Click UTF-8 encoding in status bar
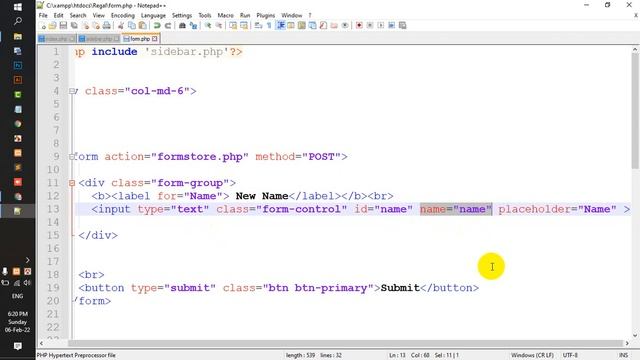The image size is (640, 360). [570, 355]
